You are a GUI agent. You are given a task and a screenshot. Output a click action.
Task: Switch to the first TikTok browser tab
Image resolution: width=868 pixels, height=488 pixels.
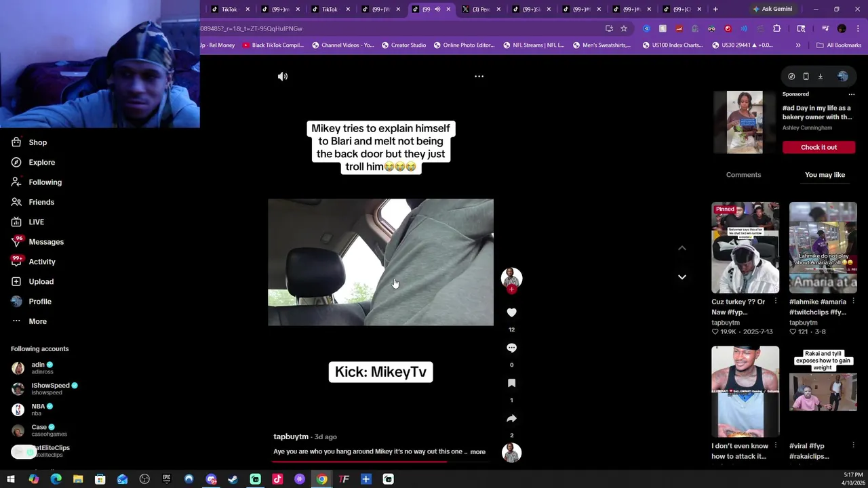click(x=229, y=9)
